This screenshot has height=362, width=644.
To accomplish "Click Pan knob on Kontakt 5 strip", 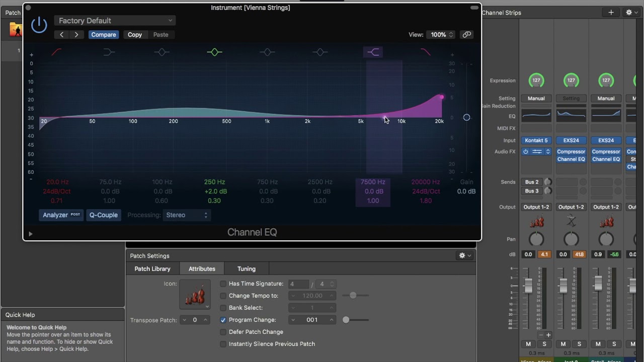I will (x=536, y=239).
